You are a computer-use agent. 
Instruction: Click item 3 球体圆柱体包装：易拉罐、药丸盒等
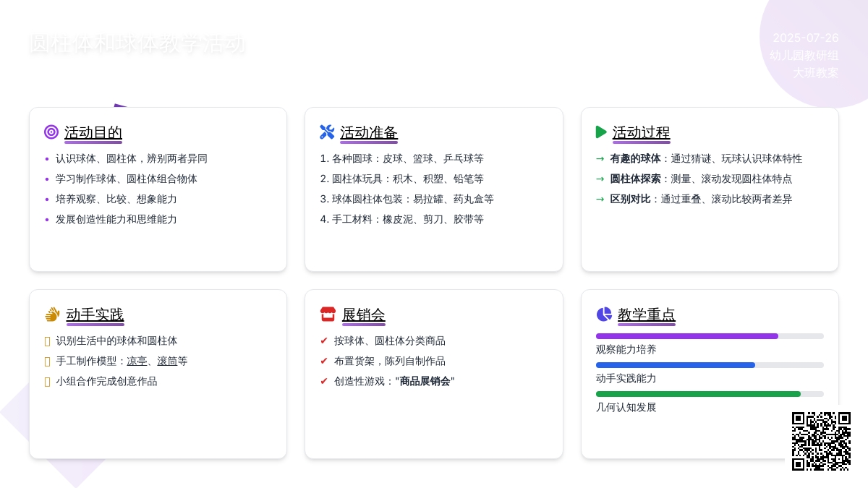coord(407,199)
